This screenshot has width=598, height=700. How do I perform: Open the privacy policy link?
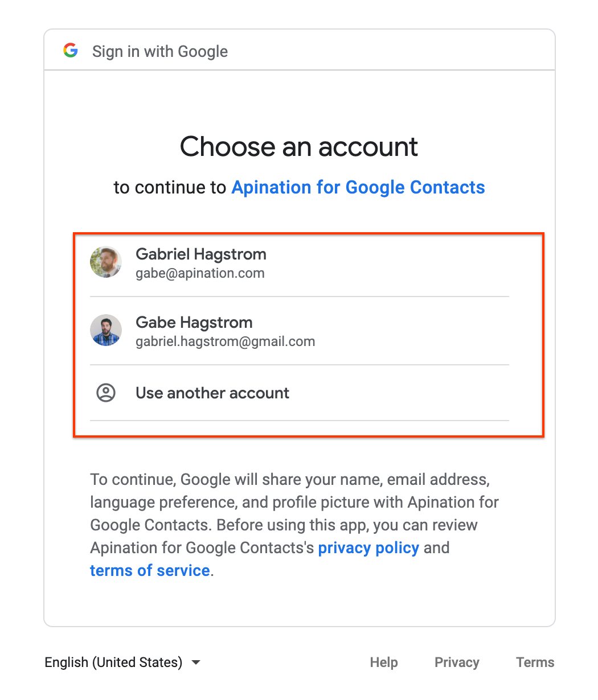(x=368, y=547)
